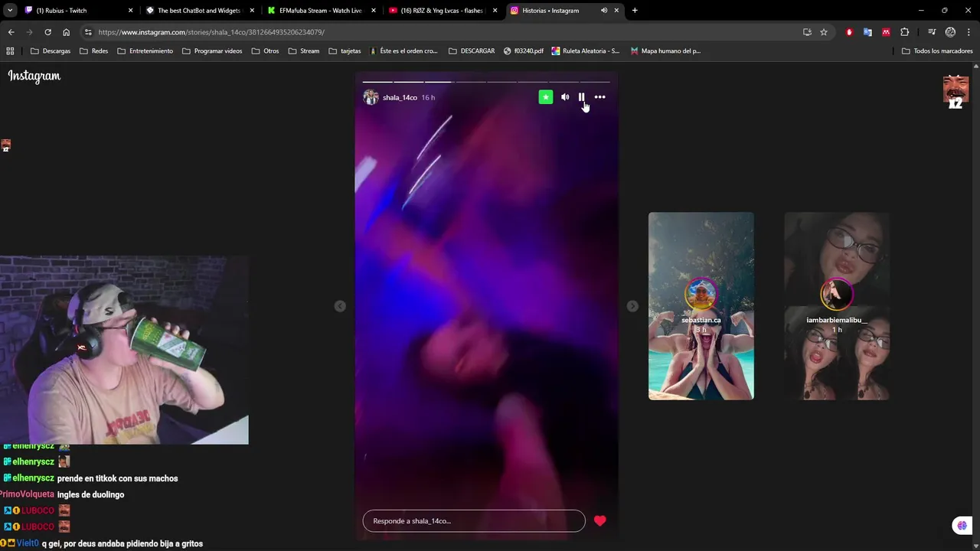Open a new browser tab

635,11
